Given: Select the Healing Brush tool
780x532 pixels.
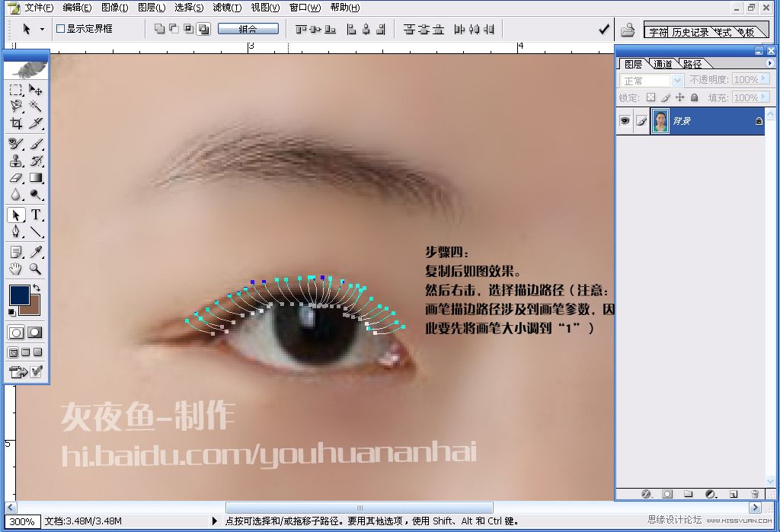Looking at the screenshot, I should 16,144.
